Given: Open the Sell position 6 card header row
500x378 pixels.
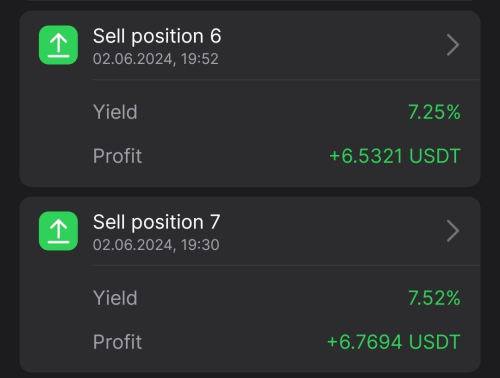Looking at the screenshot, I should 250,45.
